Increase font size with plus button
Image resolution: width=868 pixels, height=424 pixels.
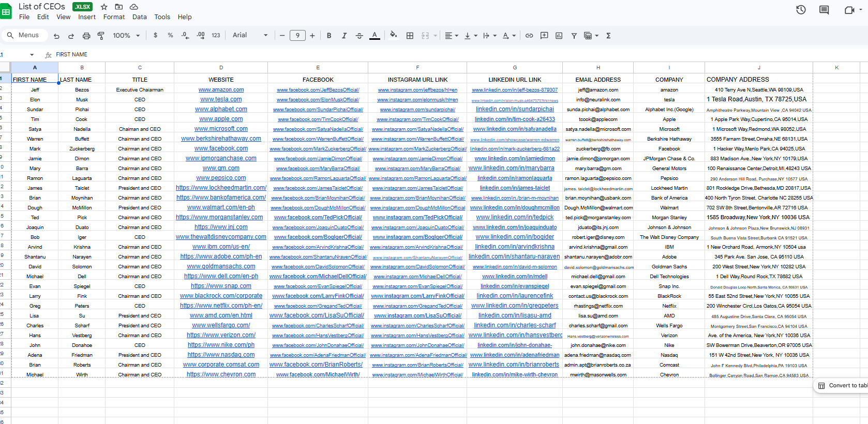tap(312, 36)
